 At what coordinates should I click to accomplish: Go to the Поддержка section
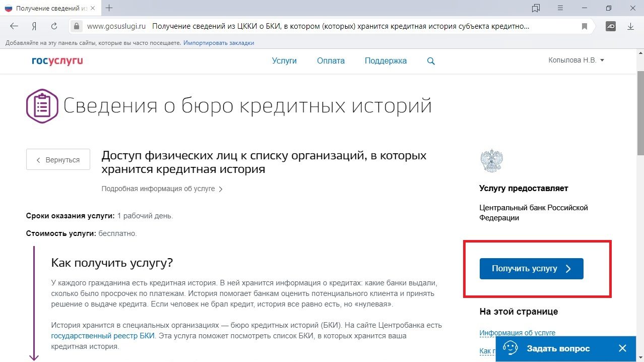(385, 61)
